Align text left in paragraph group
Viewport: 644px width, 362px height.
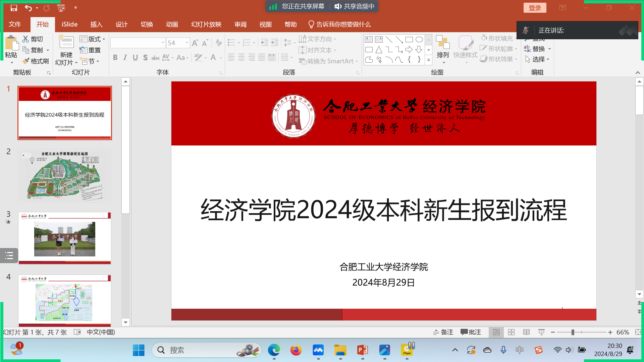click(231, 57)
